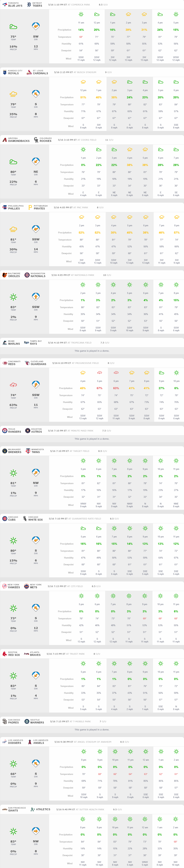Click 'AT TROPICANA FIELD' venue text

[x=79, y=343]
